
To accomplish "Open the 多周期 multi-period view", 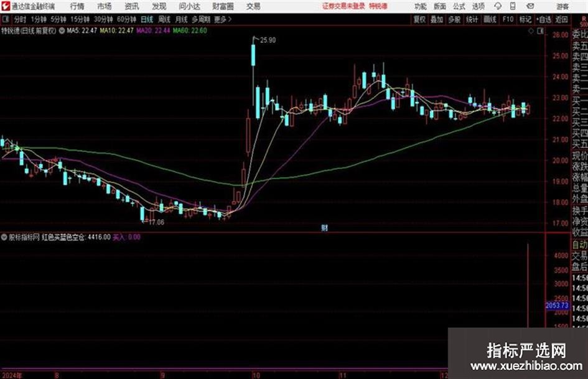I will 201,19.
